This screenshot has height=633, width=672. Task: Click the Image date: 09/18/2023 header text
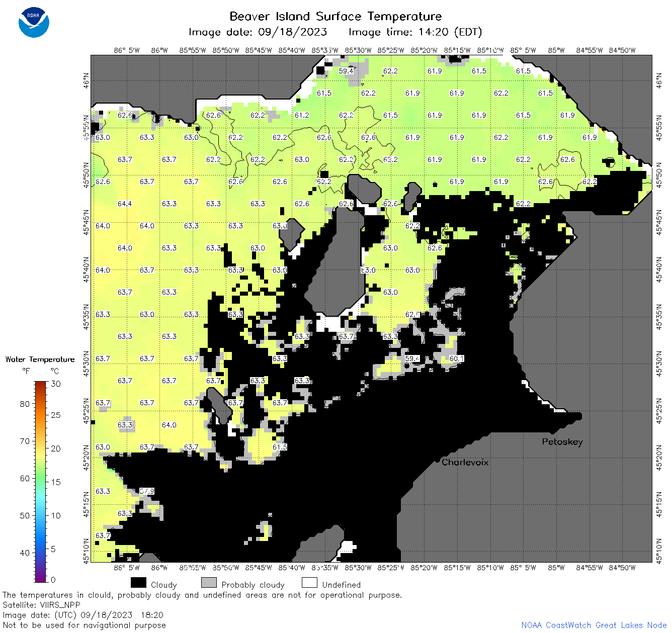pyautogui.click(x=258, y=32)
